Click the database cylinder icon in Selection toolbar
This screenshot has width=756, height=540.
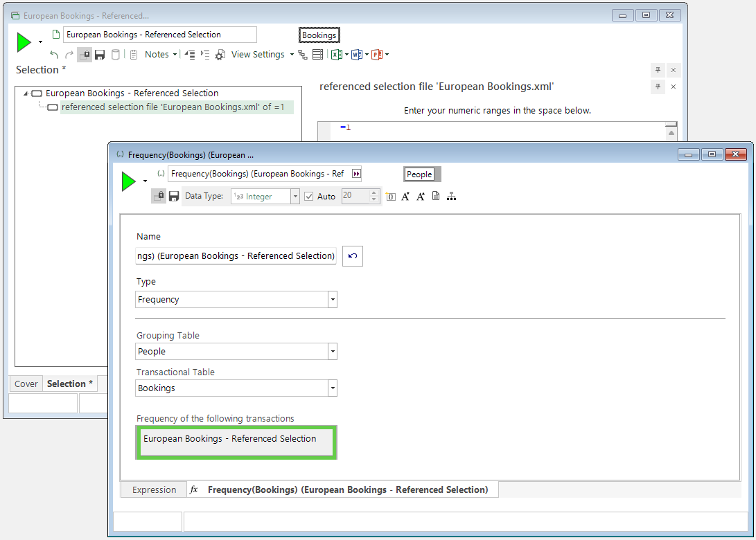116,55
